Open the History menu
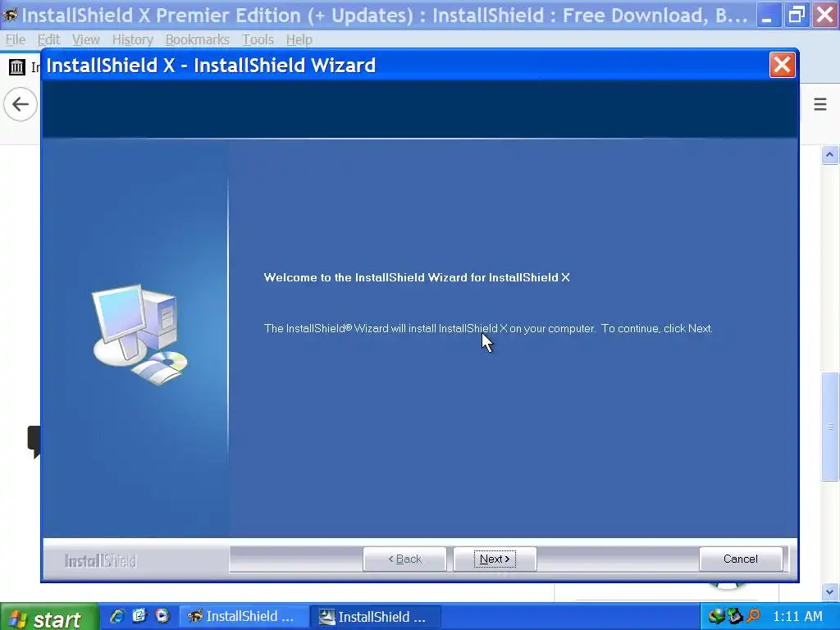Screen dimensions: 840x630 click(x=132, y=39)
